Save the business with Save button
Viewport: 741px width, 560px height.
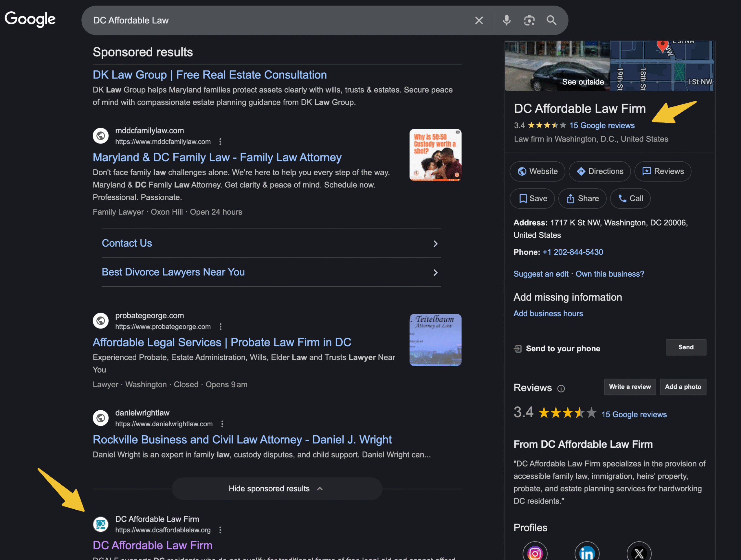point(532,199)
